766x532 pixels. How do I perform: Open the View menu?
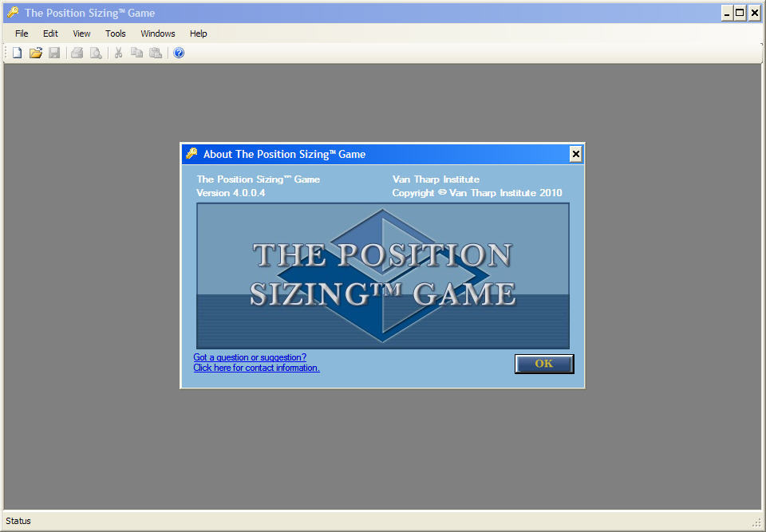click(81, 33)
